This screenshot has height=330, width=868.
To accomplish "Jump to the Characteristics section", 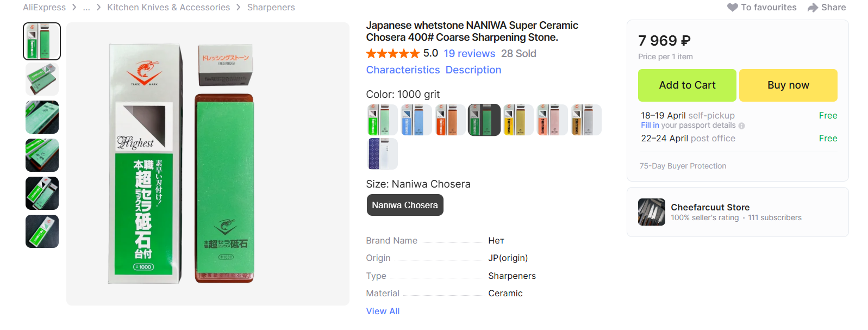I will click(403, 70).
